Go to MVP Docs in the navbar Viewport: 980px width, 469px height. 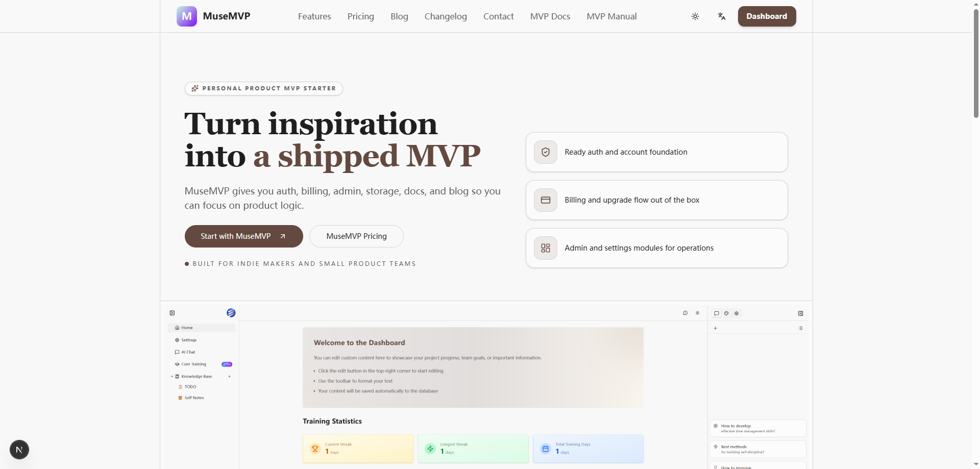pyautogui.click(x=550, y=16)
